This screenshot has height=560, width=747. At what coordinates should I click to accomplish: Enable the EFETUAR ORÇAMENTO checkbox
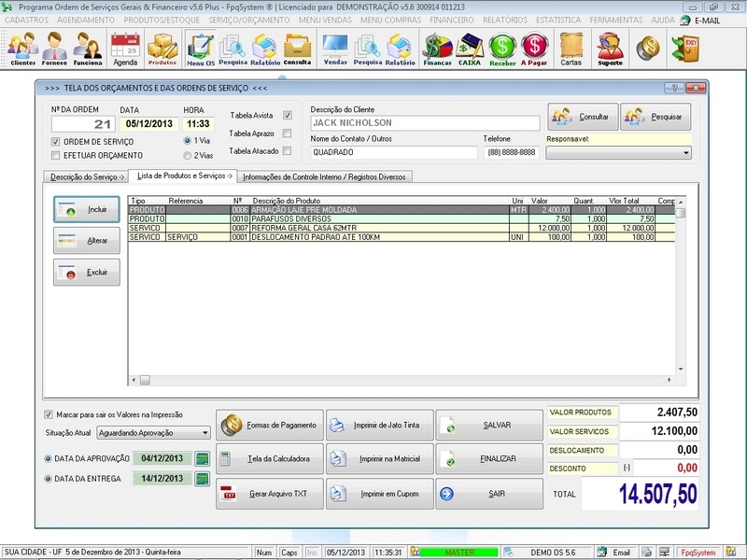(x=56, y=155)
